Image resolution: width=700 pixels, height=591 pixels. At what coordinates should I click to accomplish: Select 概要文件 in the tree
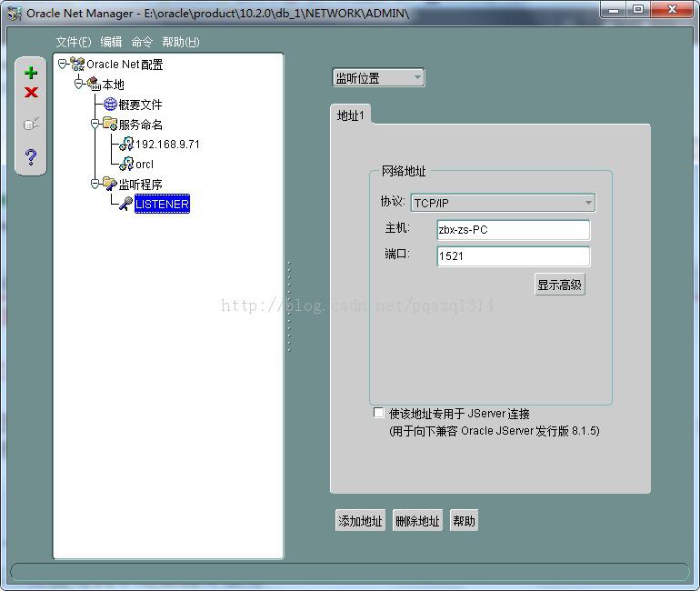(x=140, y=105)
